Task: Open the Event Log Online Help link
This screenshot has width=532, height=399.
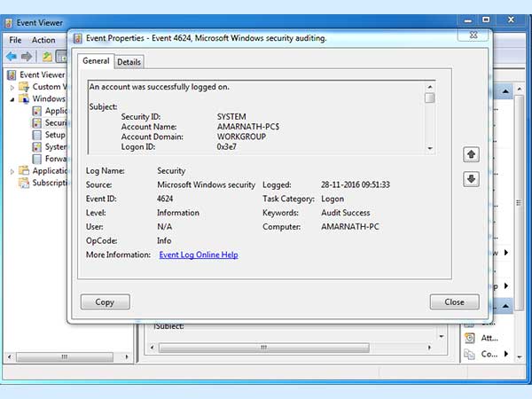Action: point(198,255)
